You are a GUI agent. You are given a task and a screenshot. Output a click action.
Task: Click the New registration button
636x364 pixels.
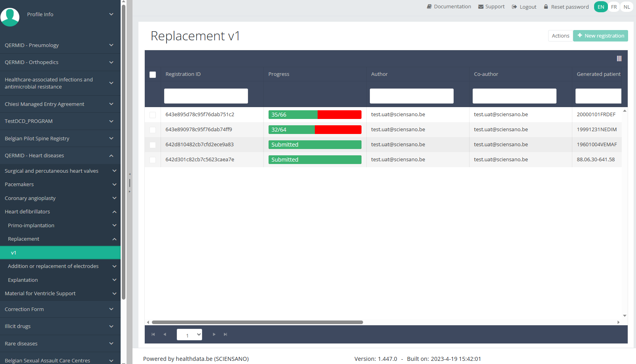600,36
